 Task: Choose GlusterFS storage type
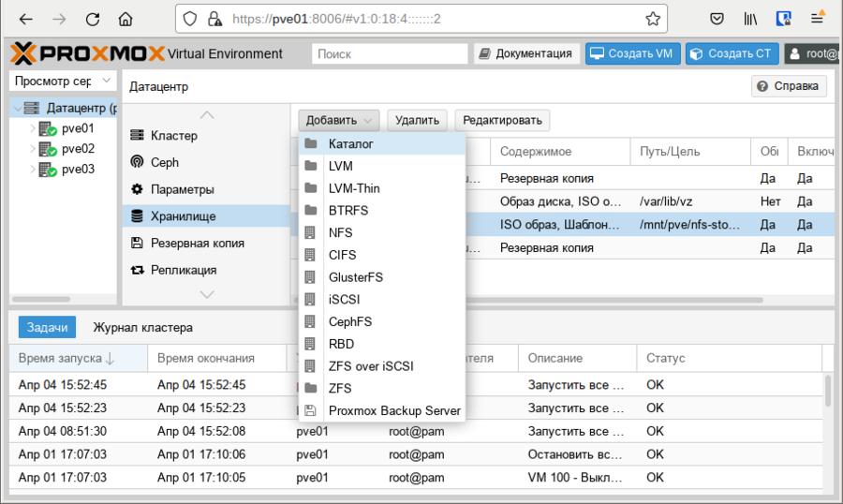click(382, 277)
